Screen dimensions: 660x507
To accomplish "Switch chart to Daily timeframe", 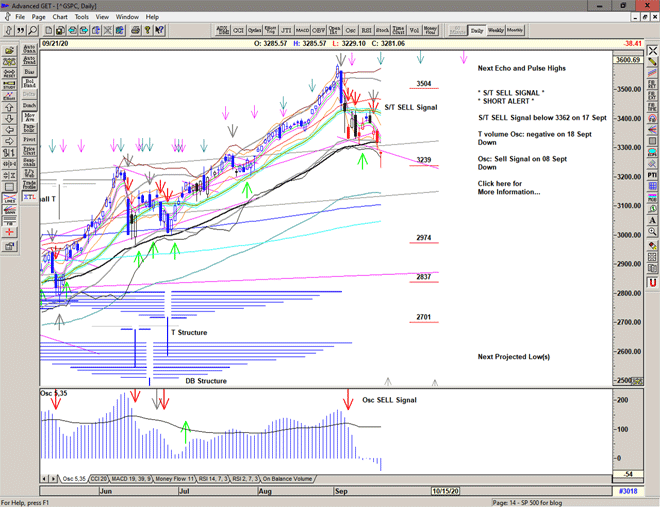I will (x=477, y=30).
